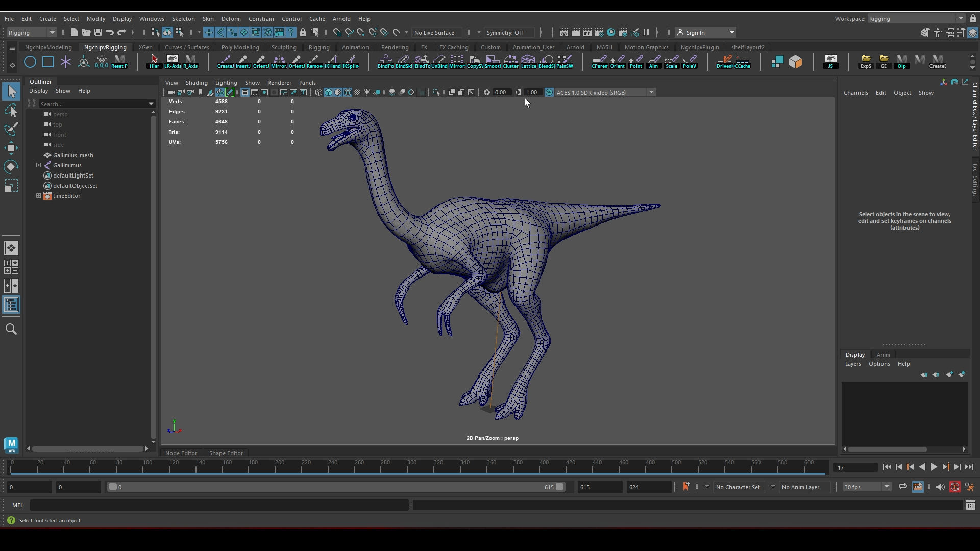980x551 pixels.
Task: Open Paint Skin Weights shelf tool
Action: tap(564, 62)
